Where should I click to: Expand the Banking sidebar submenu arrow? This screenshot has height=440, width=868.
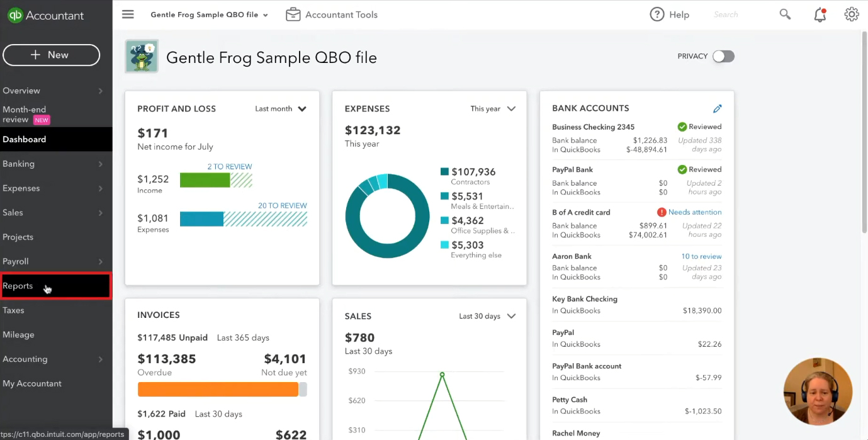tap(101, 164)
